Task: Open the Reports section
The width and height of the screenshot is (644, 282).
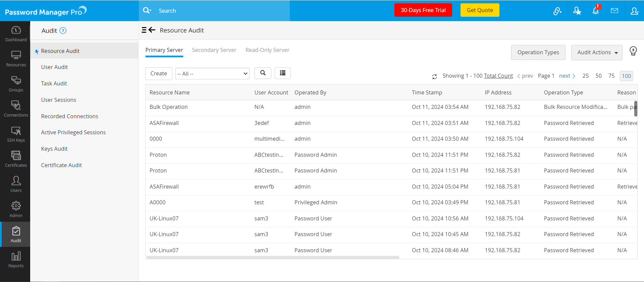Action: pyautogui.click(x=16, y=260)
